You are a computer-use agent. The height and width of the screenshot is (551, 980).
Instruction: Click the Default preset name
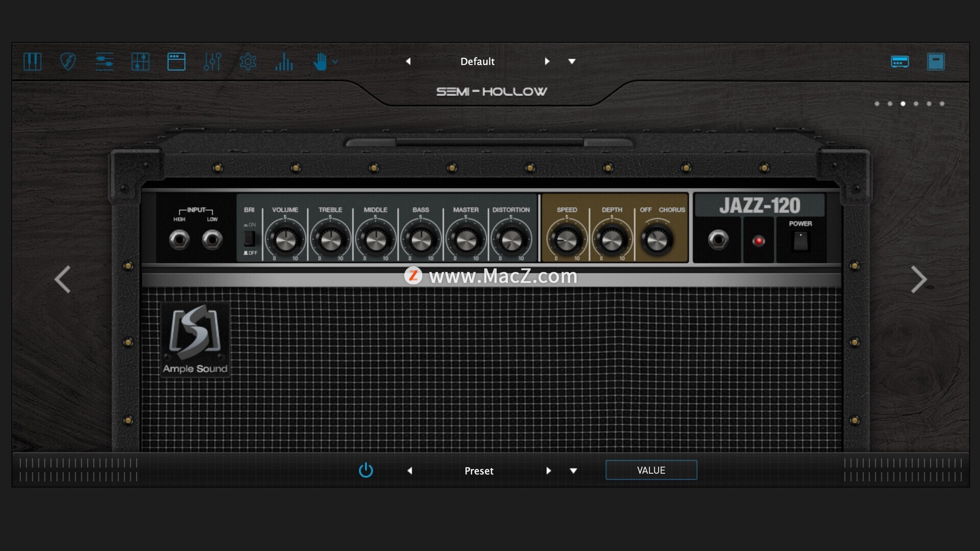477,61
